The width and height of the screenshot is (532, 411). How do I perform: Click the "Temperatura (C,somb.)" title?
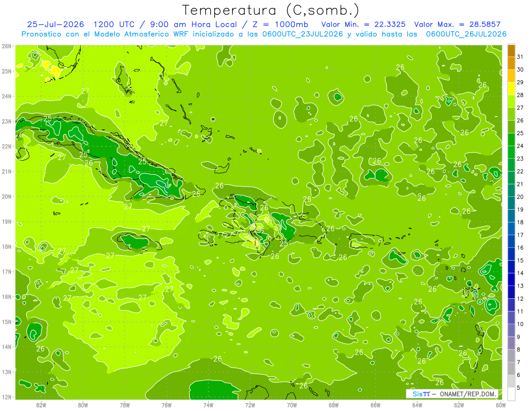tap(270, 10)
